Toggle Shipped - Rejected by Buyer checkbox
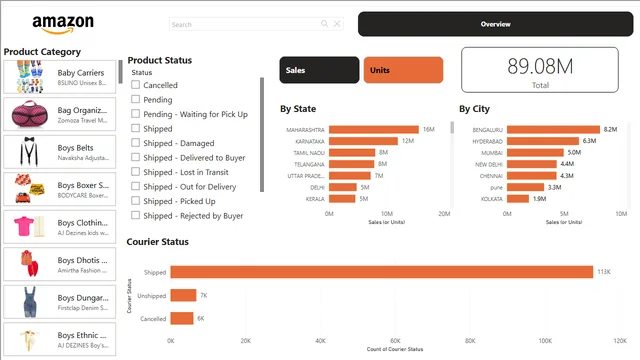The width and height of the screenshot is (640, 360). pos(136,215)
